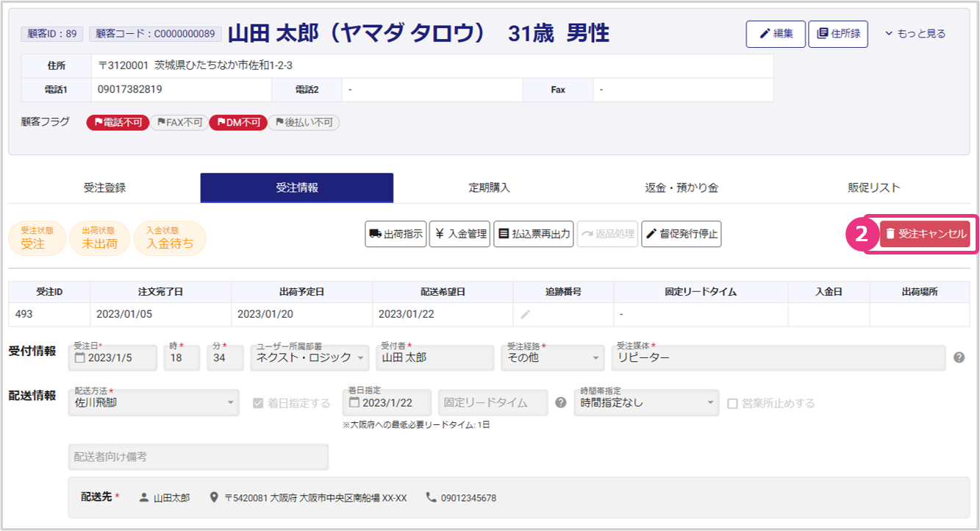Viewport: 980px width, 531px height.
Task: Click the 配送者向け備考 input field
Action: 198,457
